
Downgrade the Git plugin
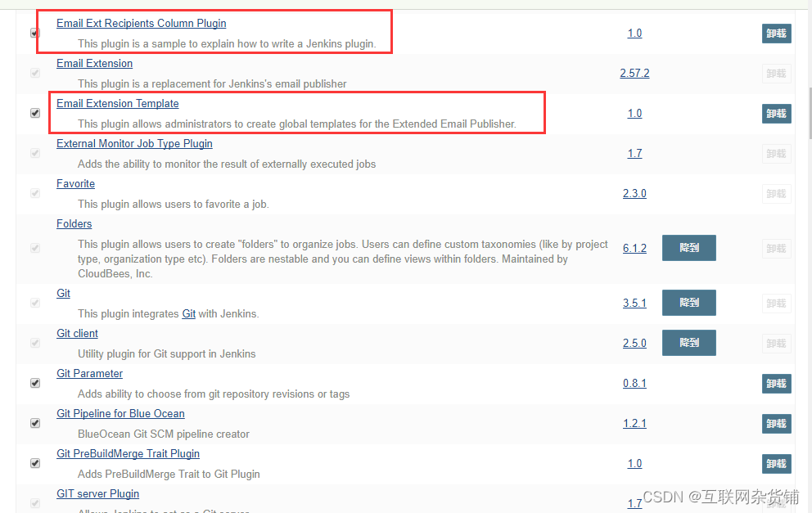689,303
